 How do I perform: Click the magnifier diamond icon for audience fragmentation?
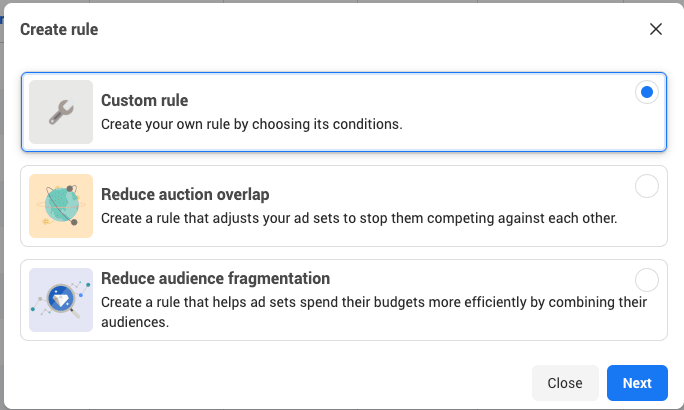coord(61,300)
